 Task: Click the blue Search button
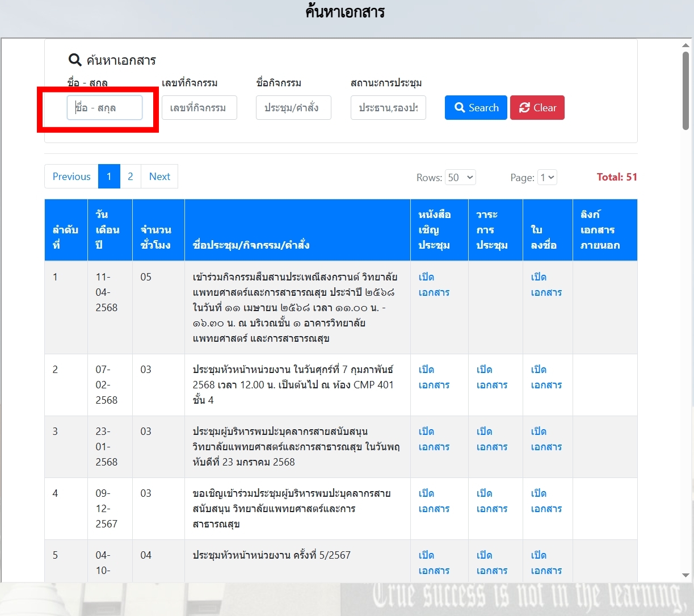[476, 108]
